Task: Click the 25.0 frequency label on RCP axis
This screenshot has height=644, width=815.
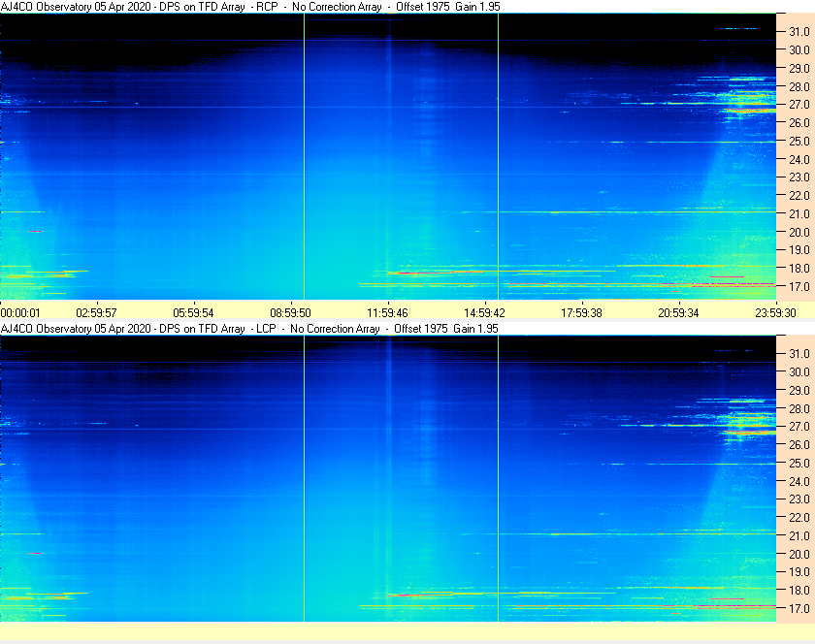Action: 799,141
